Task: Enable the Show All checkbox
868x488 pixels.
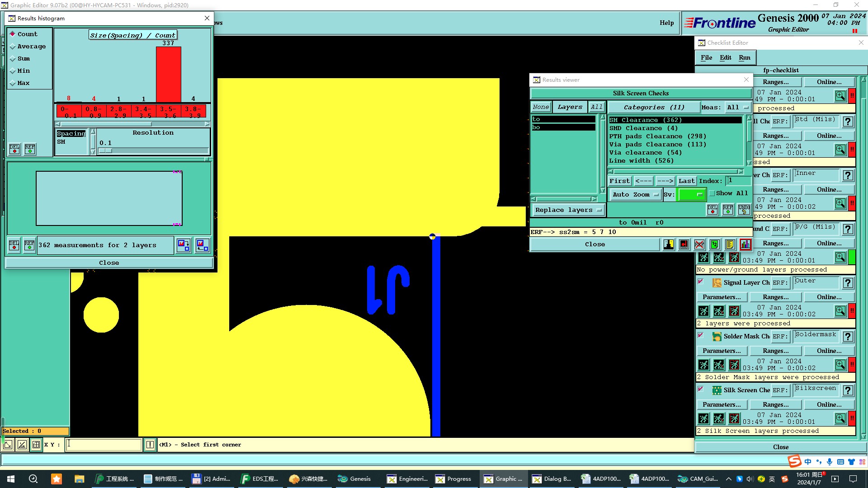Action: [x=712, y=193]
